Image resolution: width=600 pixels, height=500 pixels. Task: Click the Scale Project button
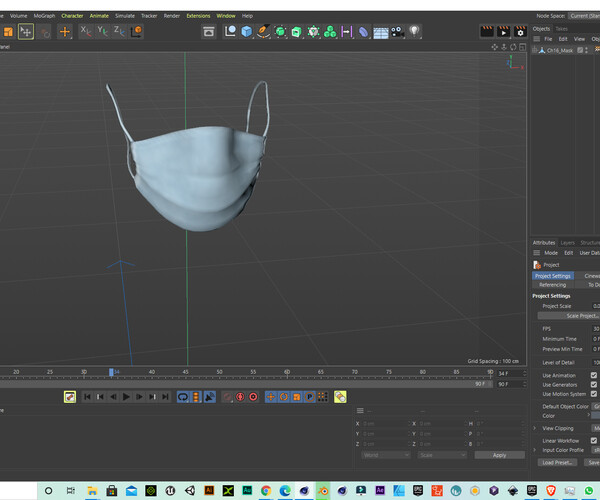(581, 316)
